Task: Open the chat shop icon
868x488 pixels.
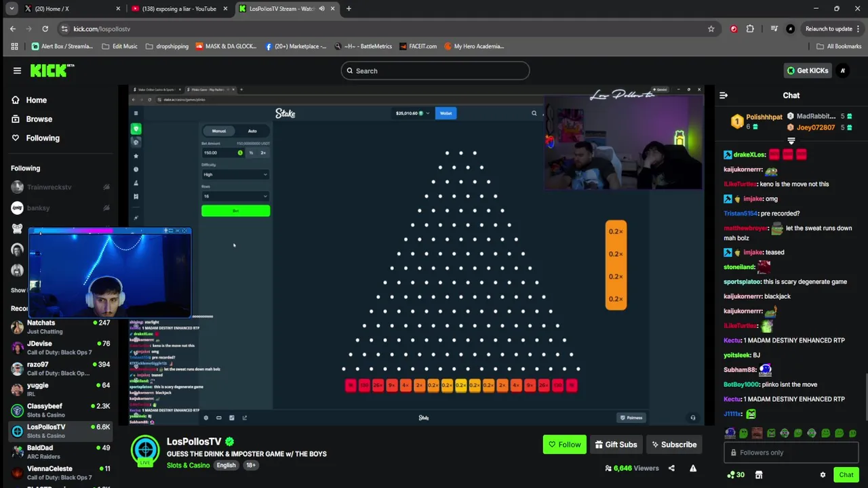Action: [759, 475]
